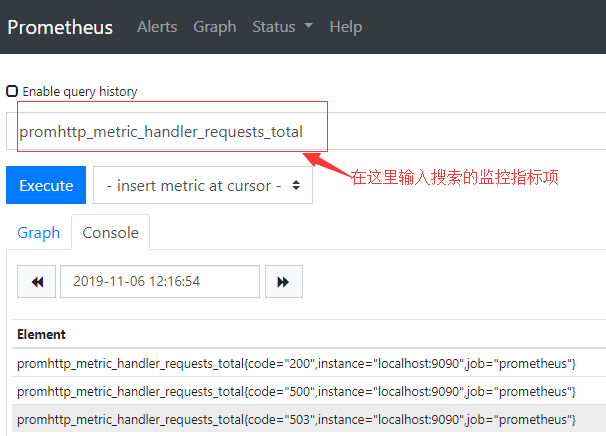Image resolution: width=606 pixels, height=436 pixels.
Task: Focus the query expression input field
Action: tap(170, 131)
